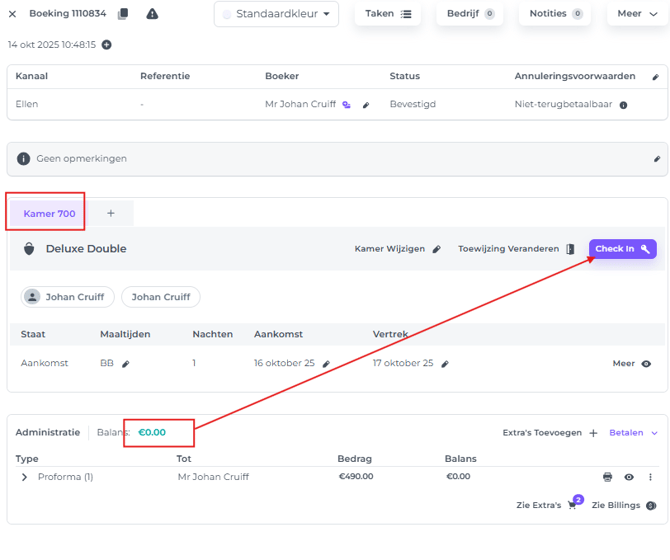Click the plus icon beside booking date
Image resolution: width=670 pixels, height=560 pixels.
(x=107, y=45)
